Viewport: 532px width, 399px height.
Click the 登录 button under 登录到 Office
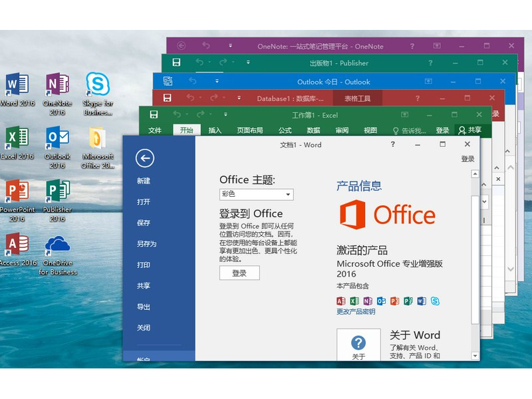tap(239, 273)
